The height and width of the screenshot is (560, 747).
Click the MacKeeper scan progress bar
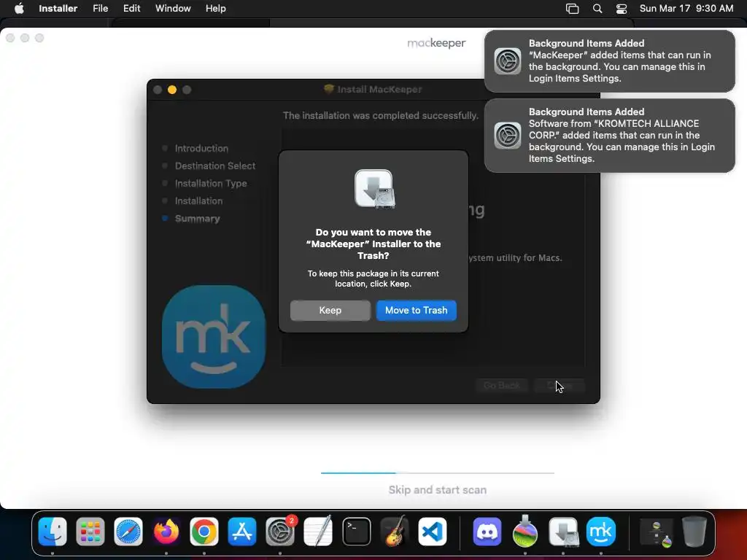coord(438,472)
